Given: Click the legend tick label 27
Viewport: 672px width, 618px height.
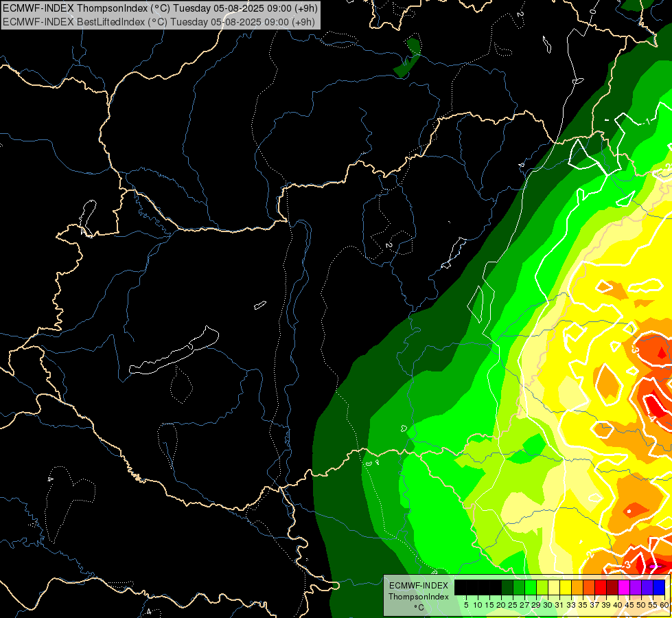Looking at the screenshot, I should [x=524, y=605].
